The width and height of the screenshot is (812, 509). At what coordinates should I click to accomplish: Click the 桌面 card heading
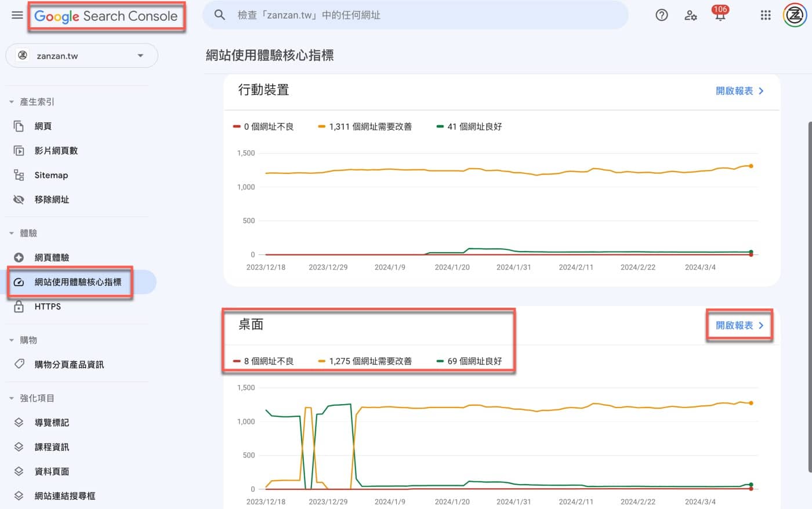[251, 325]
